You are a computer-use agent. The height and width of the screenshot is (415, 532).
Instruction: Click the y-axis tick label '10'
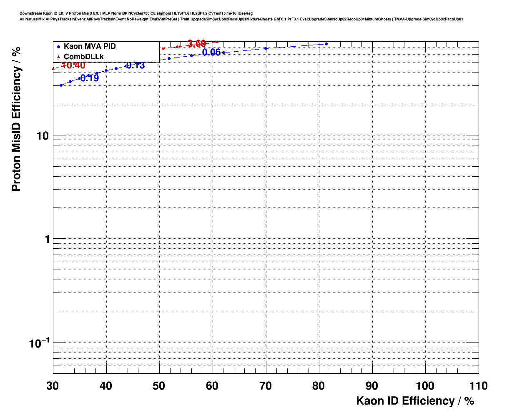click(x=43, y=136)
